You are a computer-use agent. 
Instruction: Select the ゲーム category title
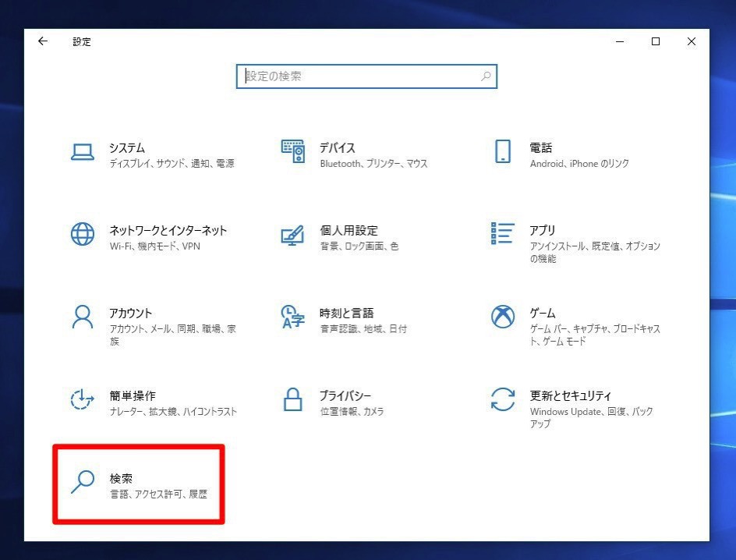point(543,313)
